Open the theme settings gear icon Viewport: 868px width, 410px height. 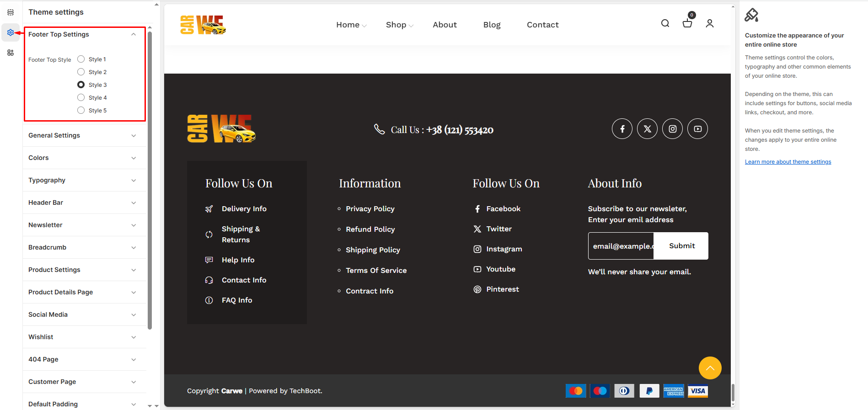(11, 32)
